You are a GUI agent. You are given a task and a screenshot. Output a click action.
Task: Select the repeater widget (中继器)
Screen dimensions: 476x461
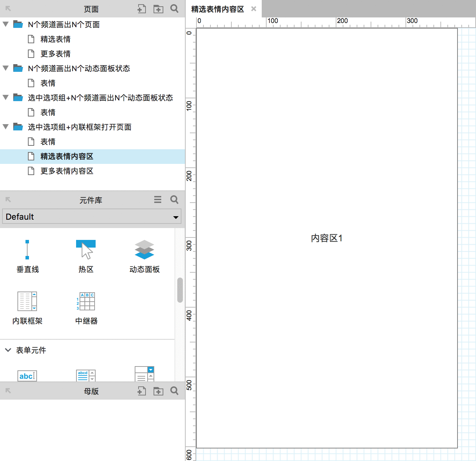tap(86, 308)
